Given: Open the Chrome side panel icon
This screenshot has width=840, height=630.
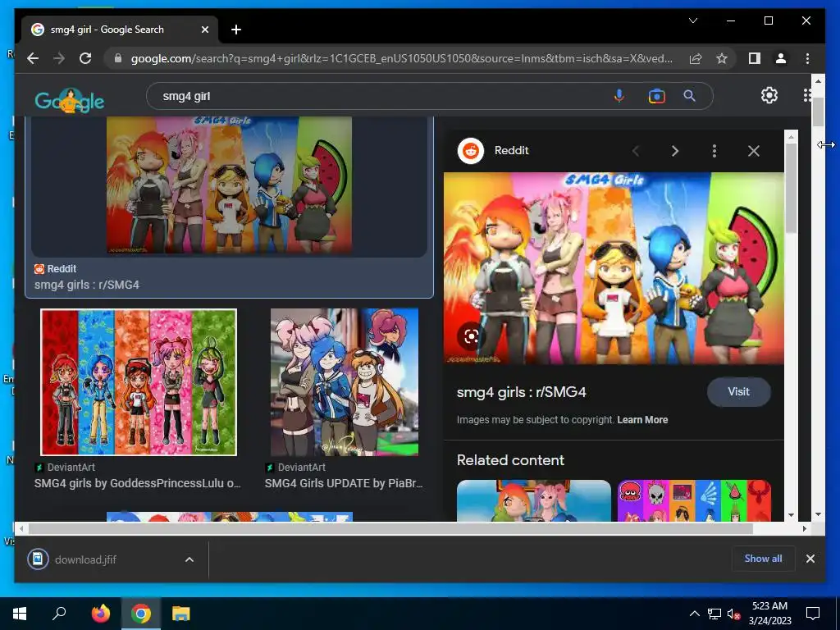Looking at the screenshot, I should click(755, 58).
